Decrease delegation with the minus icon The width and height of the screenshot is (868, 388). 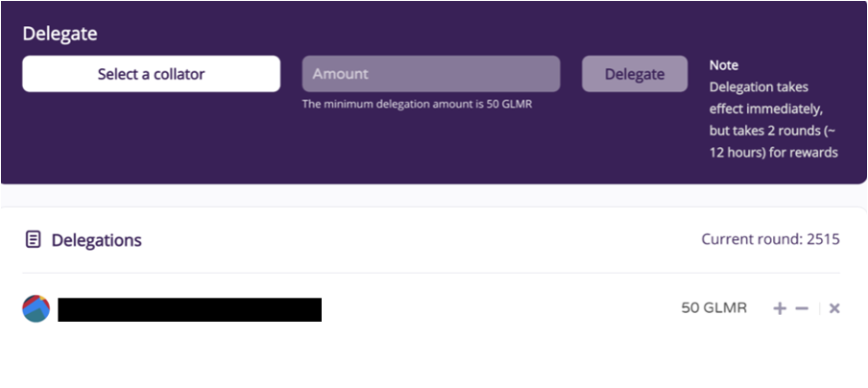coord(802,308)
